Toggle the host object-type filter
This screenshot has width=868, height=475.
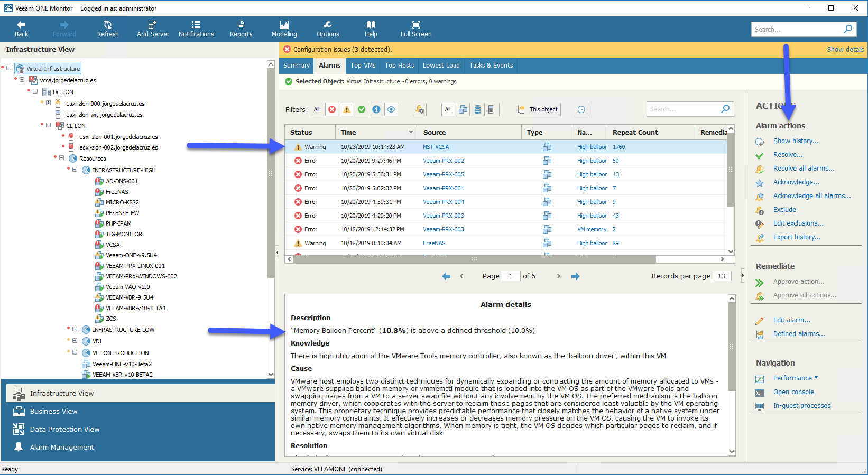[x=491, y=109]
